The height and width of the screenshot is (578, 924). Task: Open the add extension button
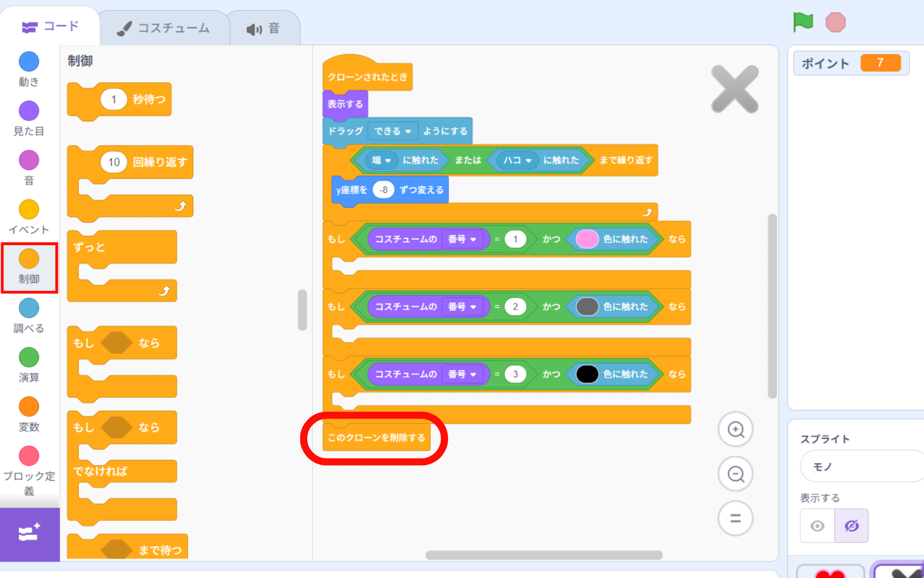coord(29,534)
